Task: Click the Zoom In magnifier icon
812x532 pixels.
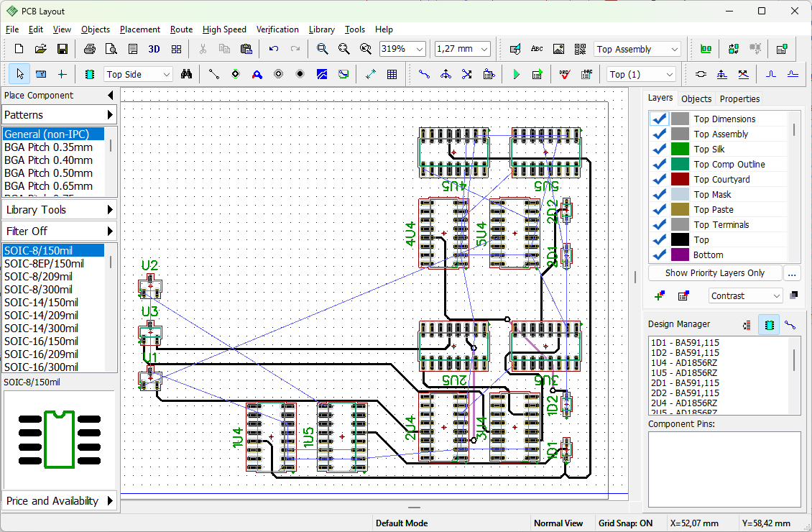Action: coord(322,49)
